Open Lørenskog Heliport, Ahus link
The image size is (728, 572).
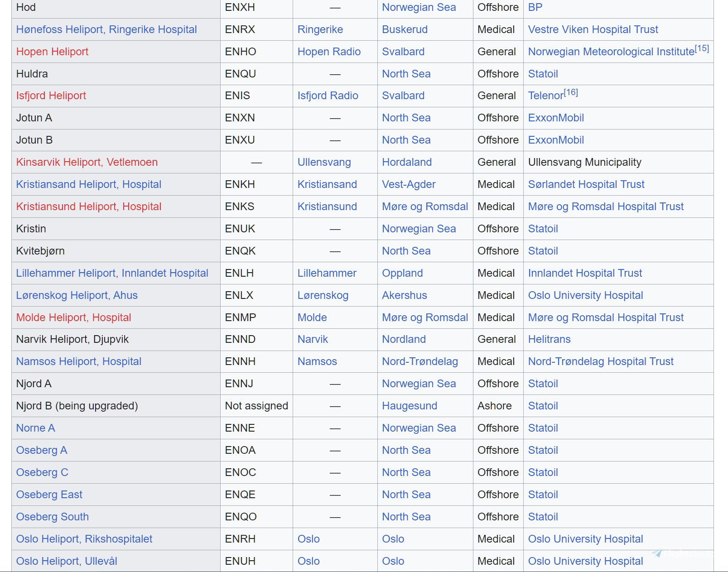point(77,295)
